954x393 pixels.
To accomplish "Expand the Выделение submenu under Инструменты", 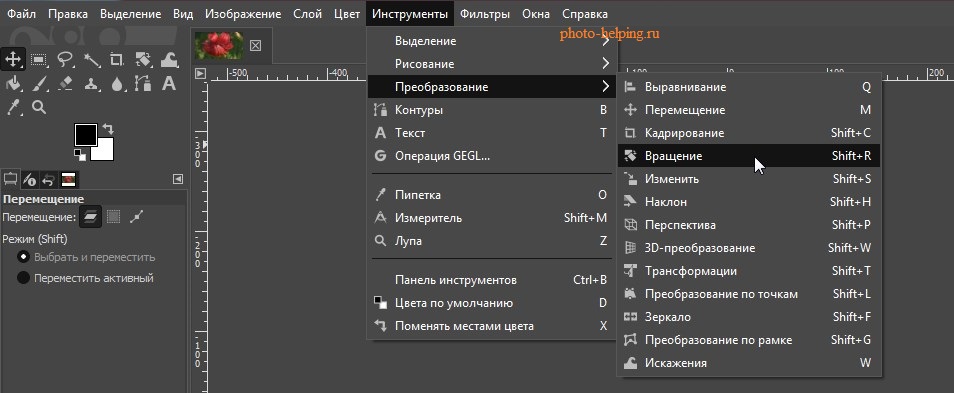I will tap(492, 41).
